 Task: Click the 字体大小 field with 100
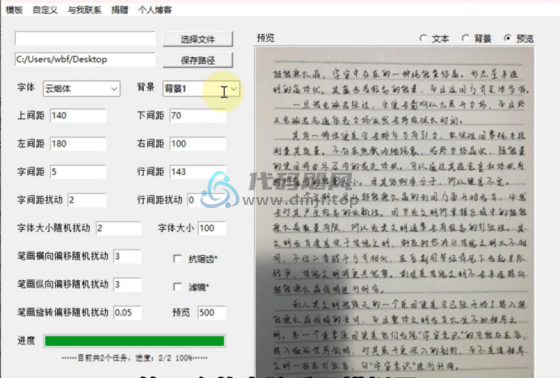tap(212, 228)
